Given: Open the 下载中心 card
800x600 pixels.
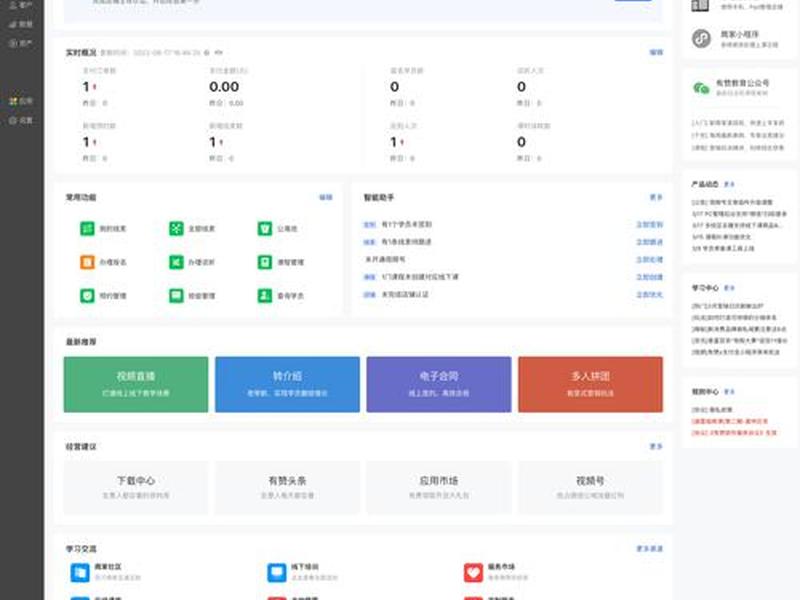Looking at the screenshot, I should click(x=136, y=487).
